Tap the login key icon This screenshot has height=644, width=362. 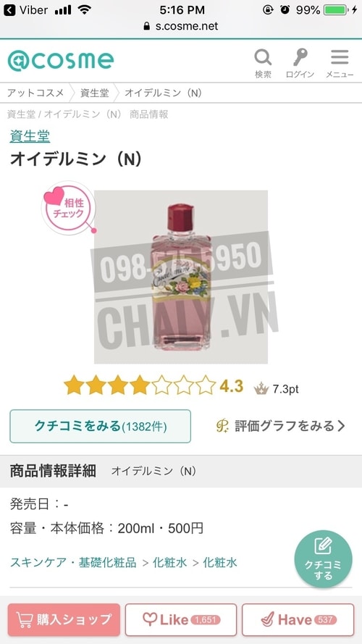coord(300,57)
